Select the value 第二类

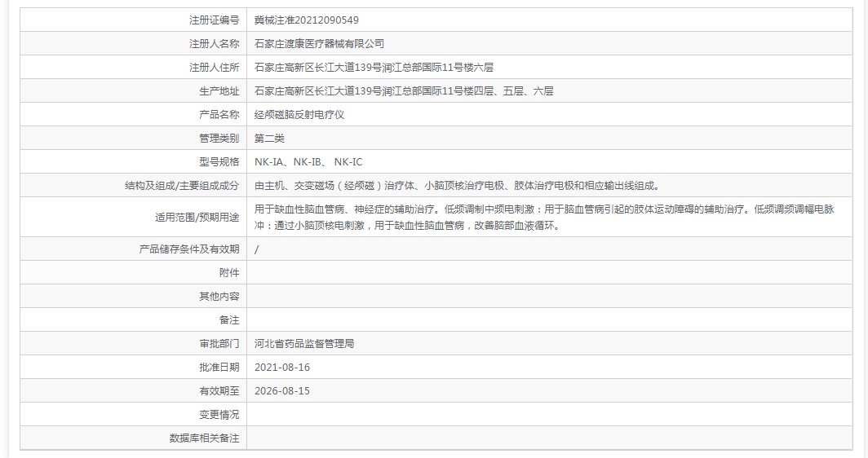click(269, 139)
